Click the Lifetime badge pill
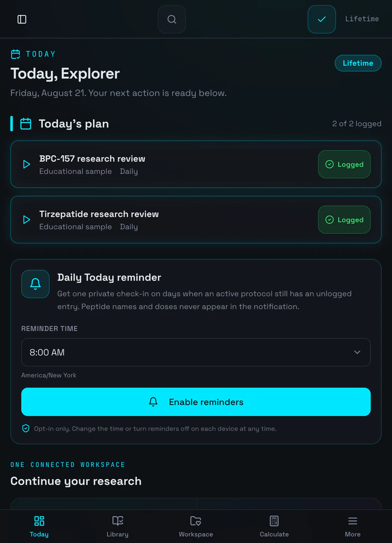 point(358,63)
